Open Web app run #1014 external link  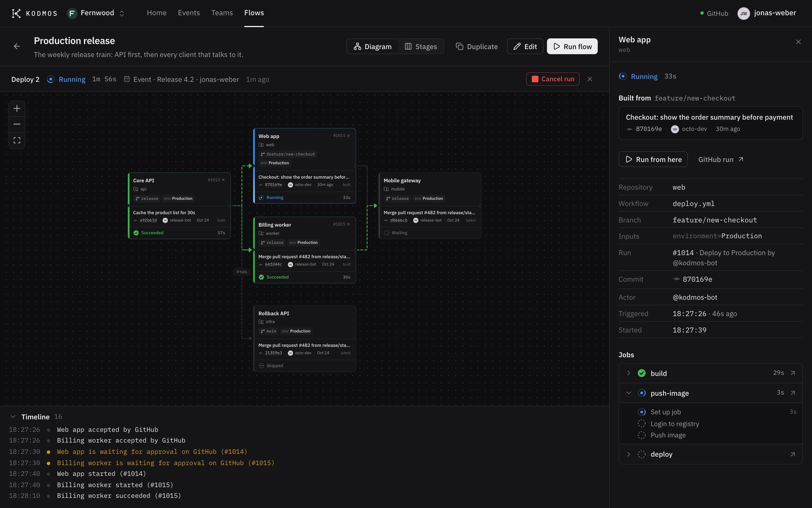click(x=342, y=136)
